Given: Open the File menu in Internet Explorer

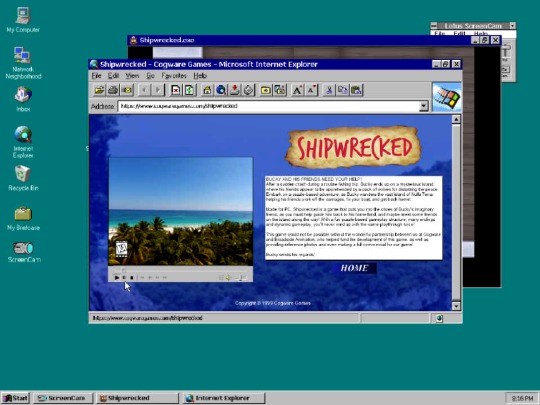Looking at the screenshot, I should pyautogui.click(x=96, y=76).
